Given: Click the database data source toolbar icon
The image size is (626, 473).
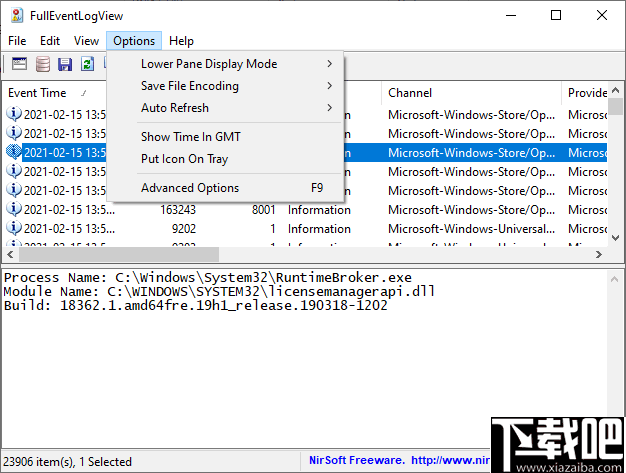Looking at the screenshot, I should click(43, 64).
